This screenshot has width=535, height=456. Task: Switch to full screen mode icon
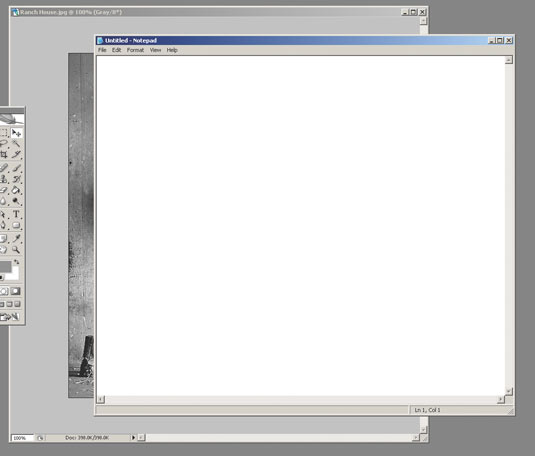pyautogui.click(x=17, y=304)
